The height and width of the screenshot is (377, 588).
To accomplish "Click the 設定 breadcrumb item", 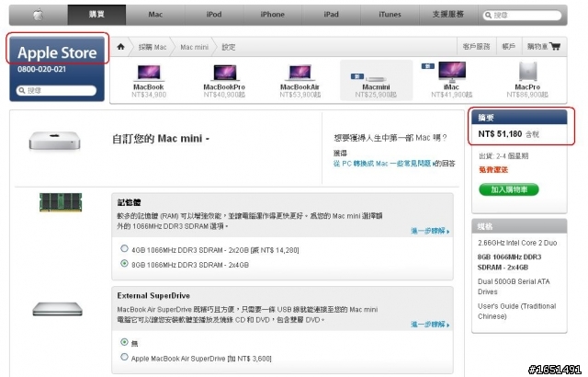I will tap(229, 47).
